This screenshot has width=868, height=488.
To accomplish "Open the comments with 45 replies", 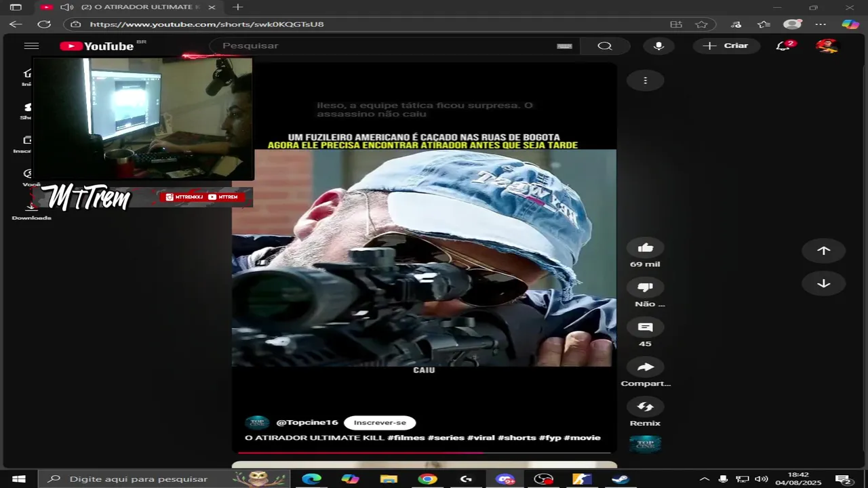I will [645, 327].
